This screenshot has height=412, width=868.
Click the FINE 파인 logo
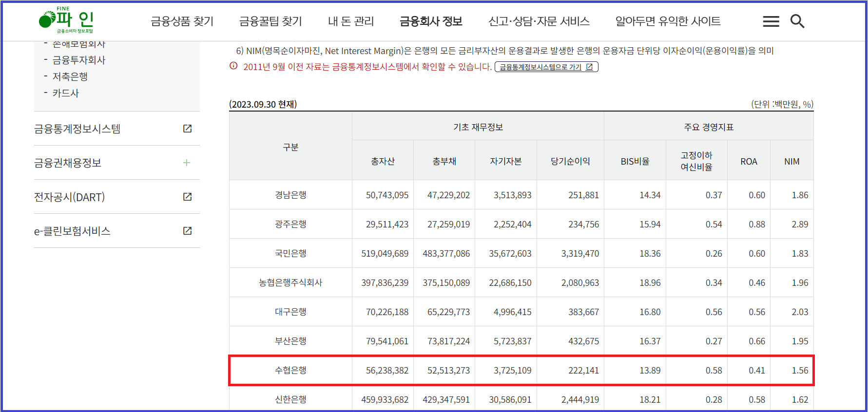[66, 20]
